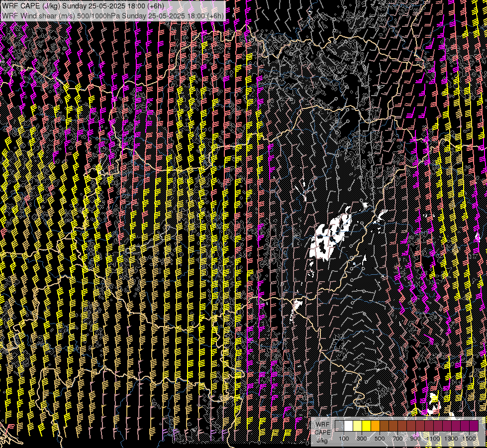Select the pale yellow legend swatch
Screen dimensions: 487x448
358,426
